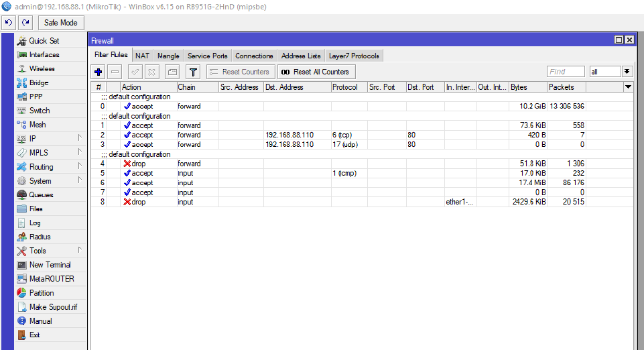
Task: Open the 'all' chain filter dropdown
Action: click(627, 72)
